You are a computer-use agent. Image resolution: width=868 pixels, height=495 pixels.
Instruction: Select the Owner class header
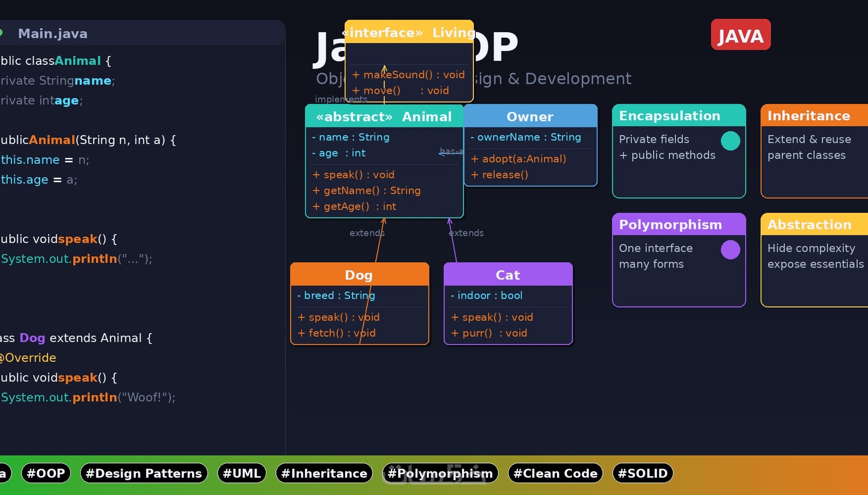pos(530,116)
